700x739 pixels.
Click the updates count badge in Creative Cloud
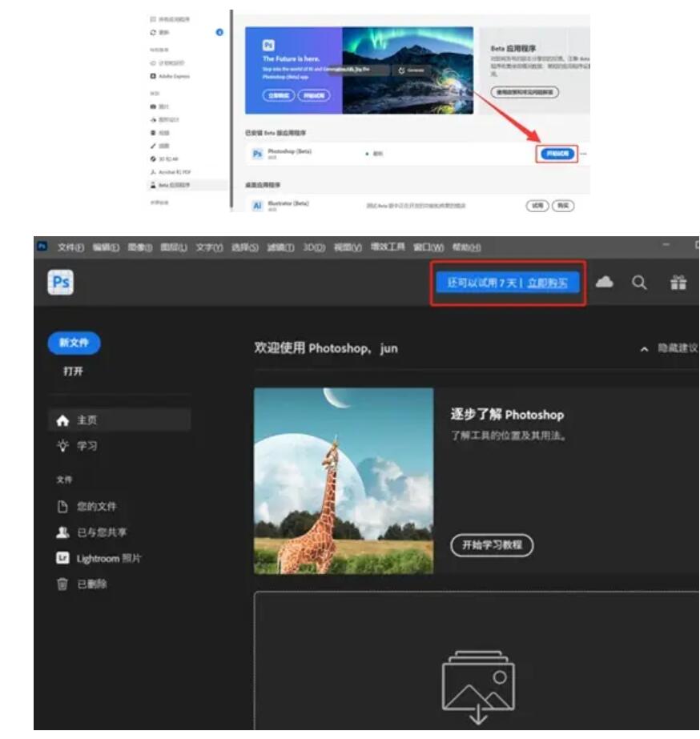[x=219, y=33]
